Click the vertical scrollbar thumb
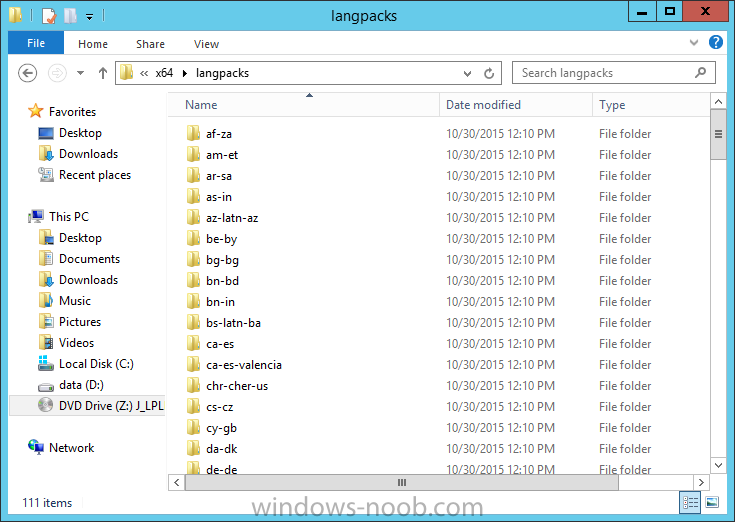The width and height of the screenshot is (735, 522). click(x=718, y=134)
